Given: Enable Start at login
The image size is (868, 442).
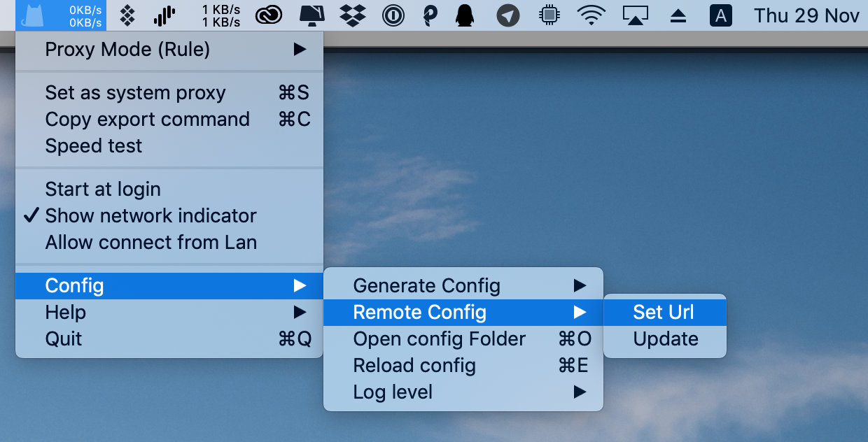Looking at the screenshot, I should click(103, 190).
